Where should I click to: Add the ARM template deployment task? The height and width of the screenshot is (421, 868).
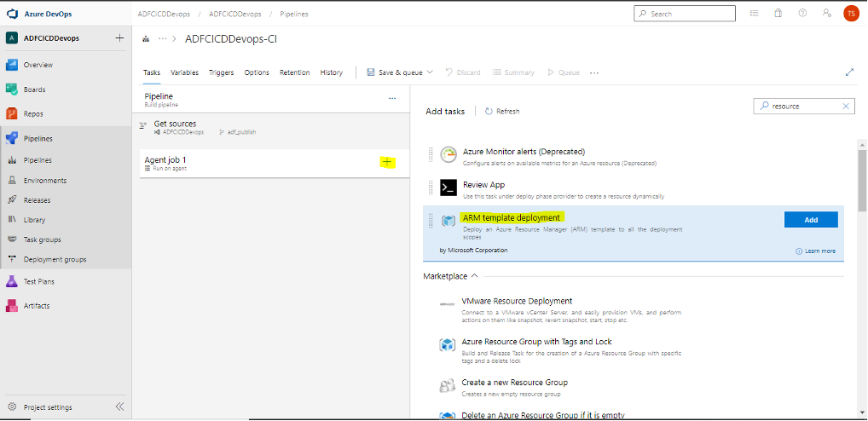tap(811, 220)
